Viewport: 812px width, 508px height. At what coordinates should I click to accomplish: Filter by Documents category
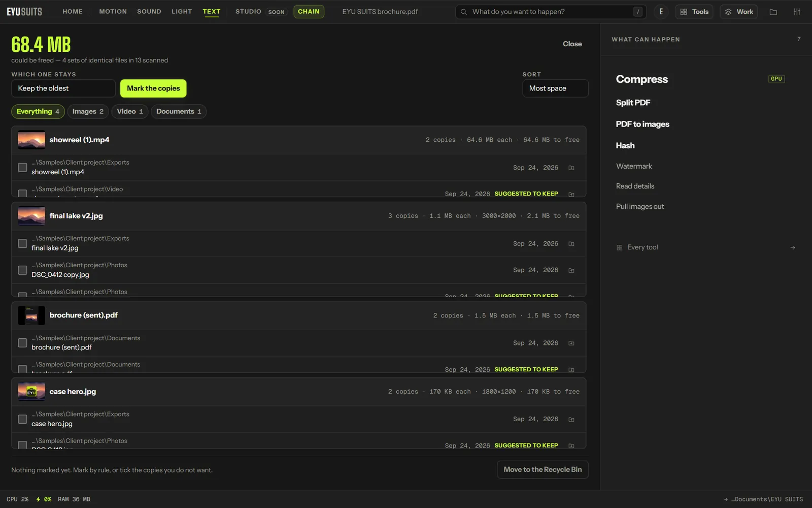click(179, 111)
